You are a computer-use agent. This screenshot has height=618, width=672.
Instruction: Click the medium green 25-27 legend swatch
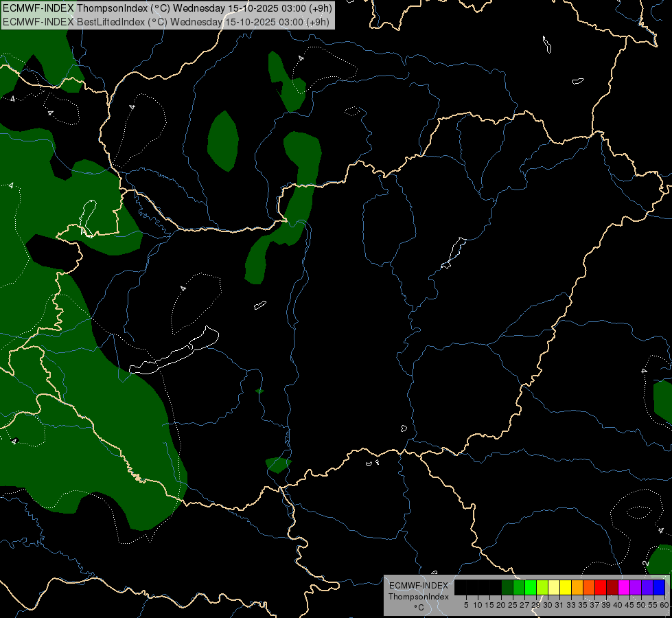519,587
